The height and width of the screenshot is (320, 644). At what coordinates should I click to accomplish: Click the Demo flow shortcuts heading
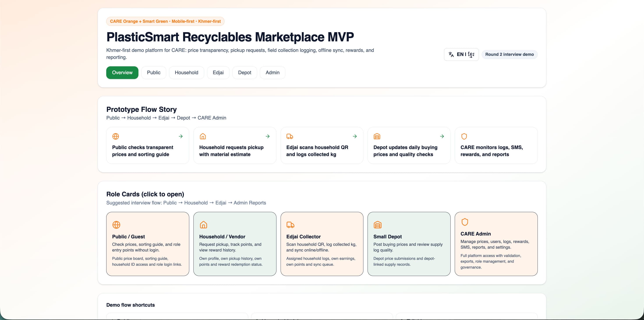[131, 305]
